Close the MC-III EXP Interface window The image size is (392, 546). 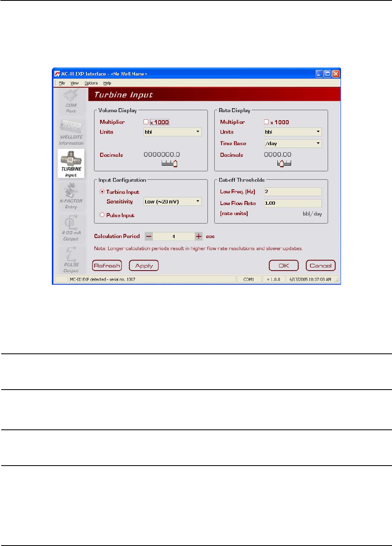(336, 74)
